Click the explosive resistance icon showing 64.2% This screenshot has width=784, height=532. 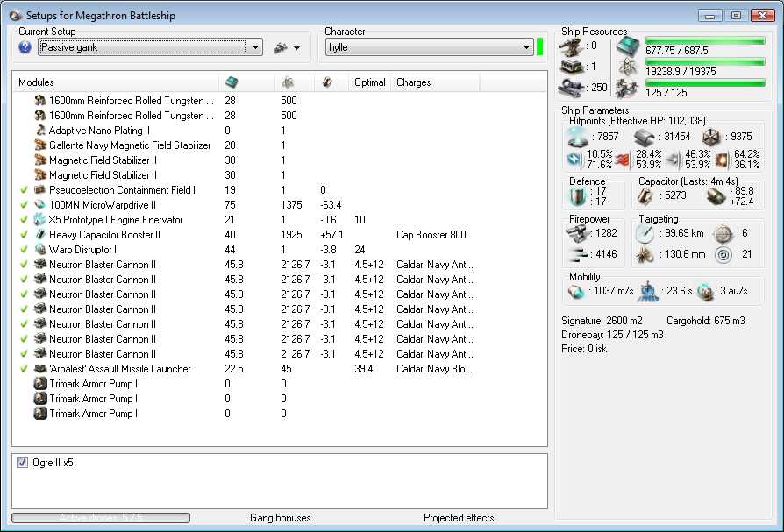click(722, 160)
